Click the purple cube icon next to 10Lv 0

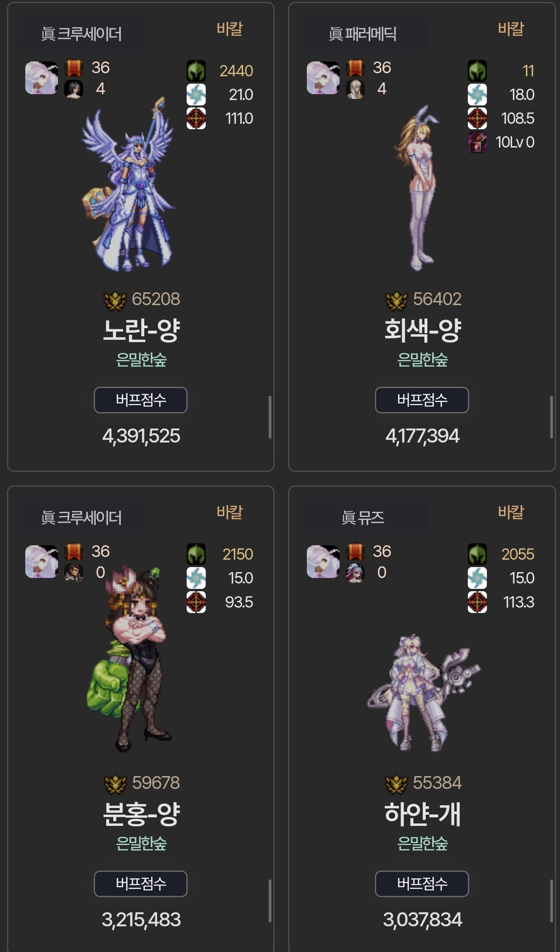[x=477, y=142]
